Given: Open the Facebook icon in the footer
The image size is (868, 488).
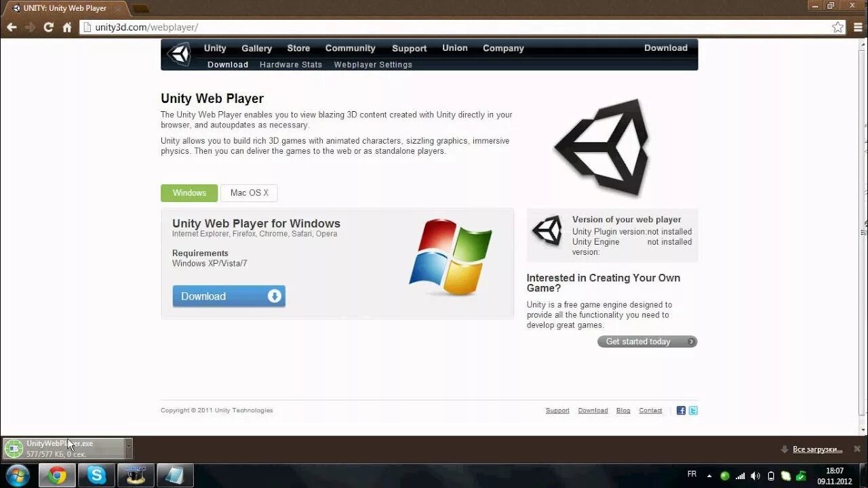Looking at the screenshot, I should pos(681,410).
